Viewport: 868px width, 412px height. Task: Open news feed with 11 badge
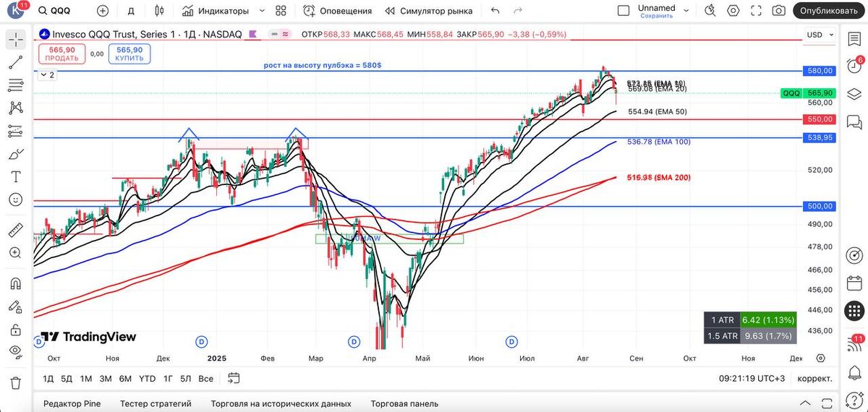pos(854,345)
